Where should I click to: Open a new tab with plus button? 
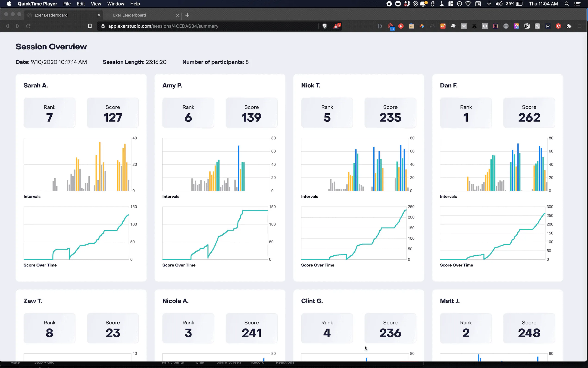point(187,15)
